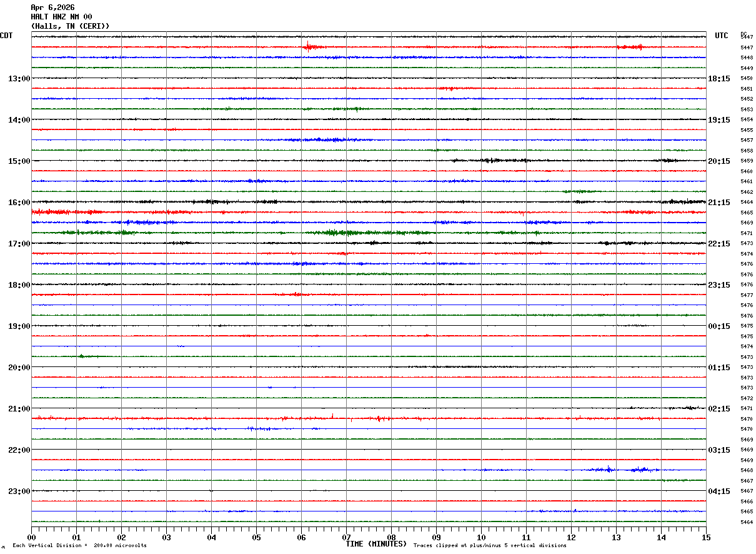756x554 pixels.
Task: Click the 18:15 UTC time label
Action: [719, 79]
